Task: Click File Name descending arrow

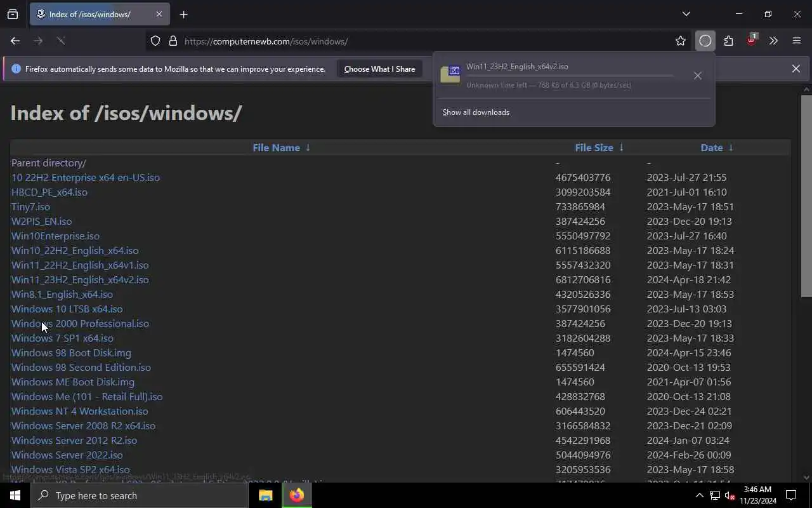Action: (308, 147)
